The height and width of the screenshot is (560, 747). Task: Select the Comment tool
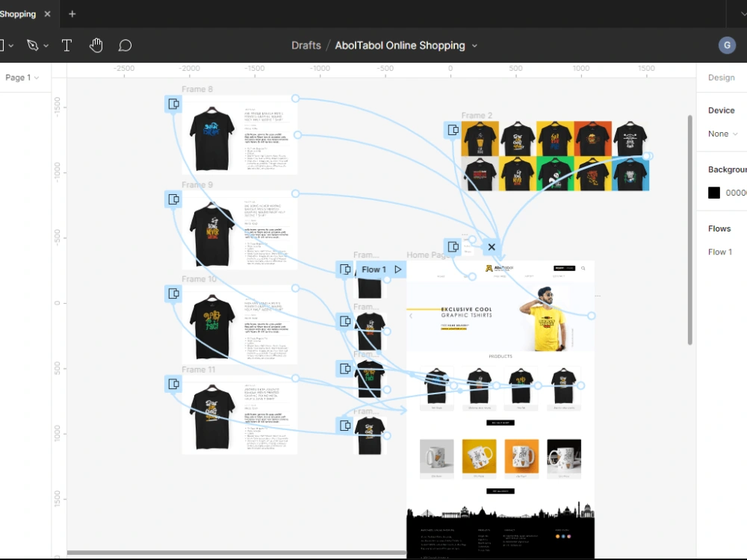[x=125, y=46]
